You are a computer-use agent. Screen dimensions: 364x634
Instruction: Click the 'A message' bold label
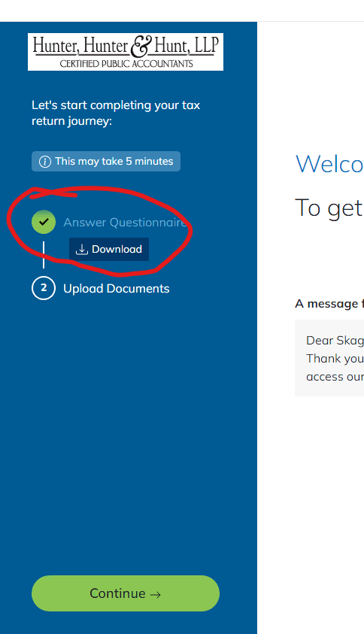[x=329, y=304]
